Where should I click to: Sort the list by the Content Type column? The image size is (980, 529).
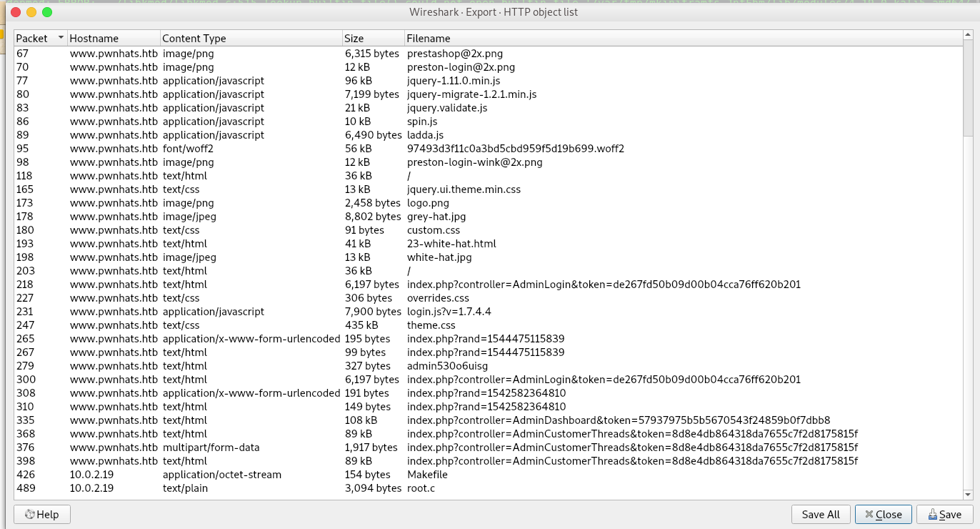point(193,38)
